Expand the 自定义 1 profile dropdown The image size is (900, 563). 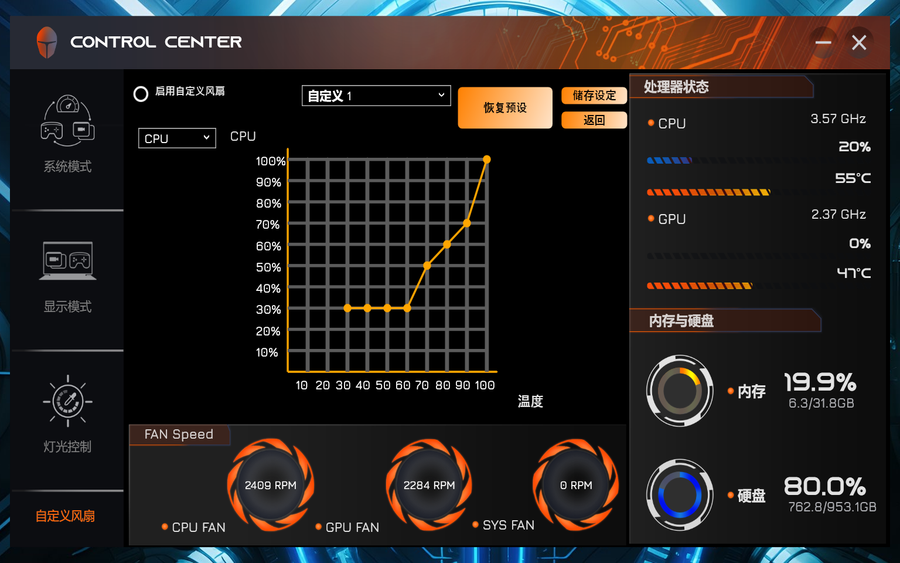pyautogui.click(x=376, y=96)
